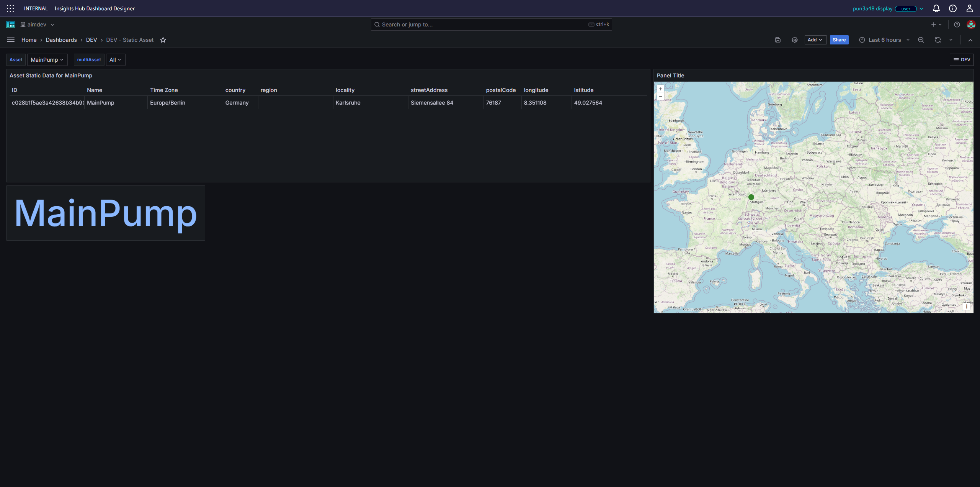
Task: Open the info circle icon in header
Action: tap(953, 8)
